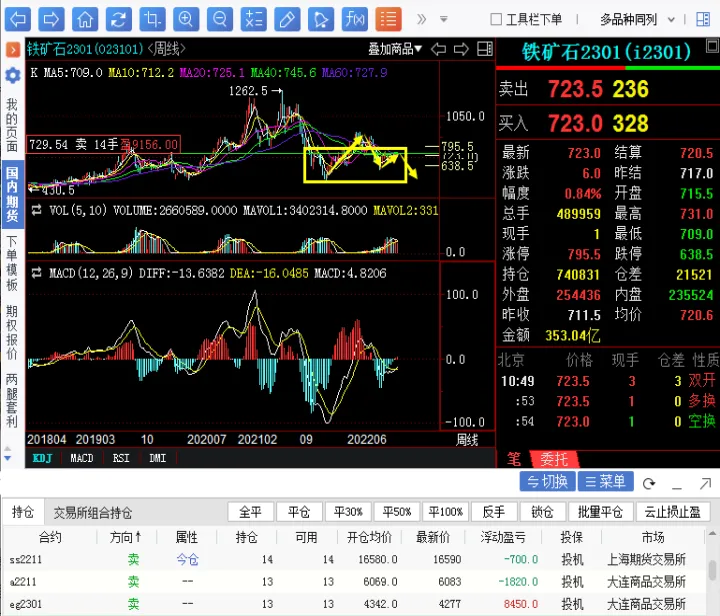Click the positions table vertical scrollbar

(712, 571)
